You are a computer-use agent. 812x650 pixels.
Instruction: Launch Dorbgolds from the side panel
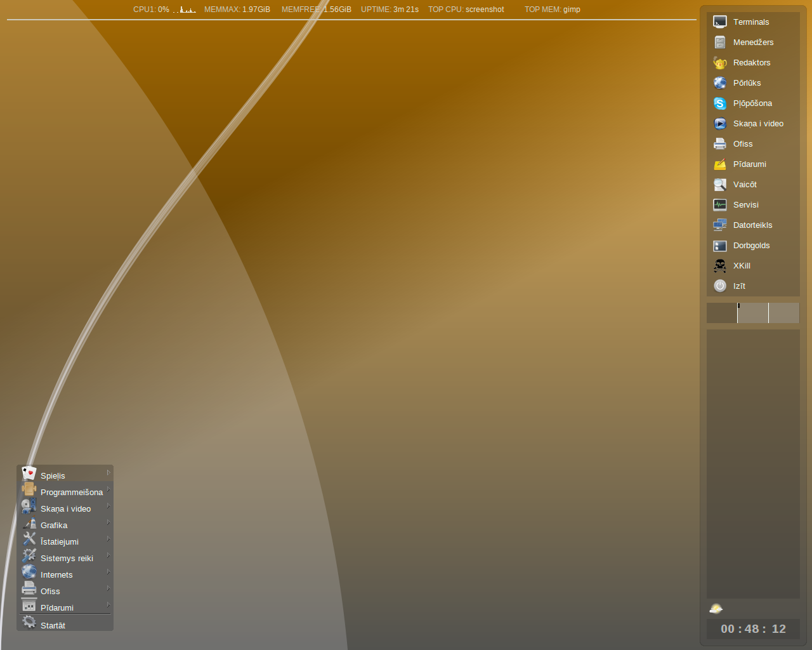tap(753, 246)
